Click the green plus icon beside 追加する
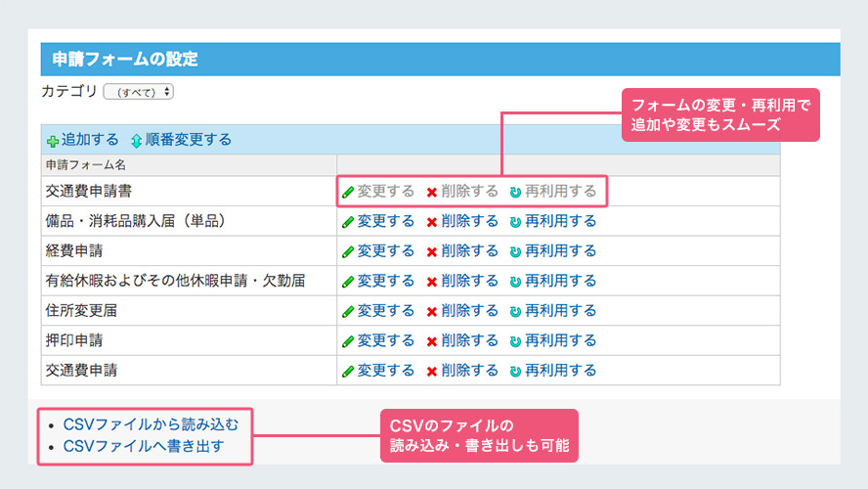This screenshot has width=868, height=489. point(53,141)
